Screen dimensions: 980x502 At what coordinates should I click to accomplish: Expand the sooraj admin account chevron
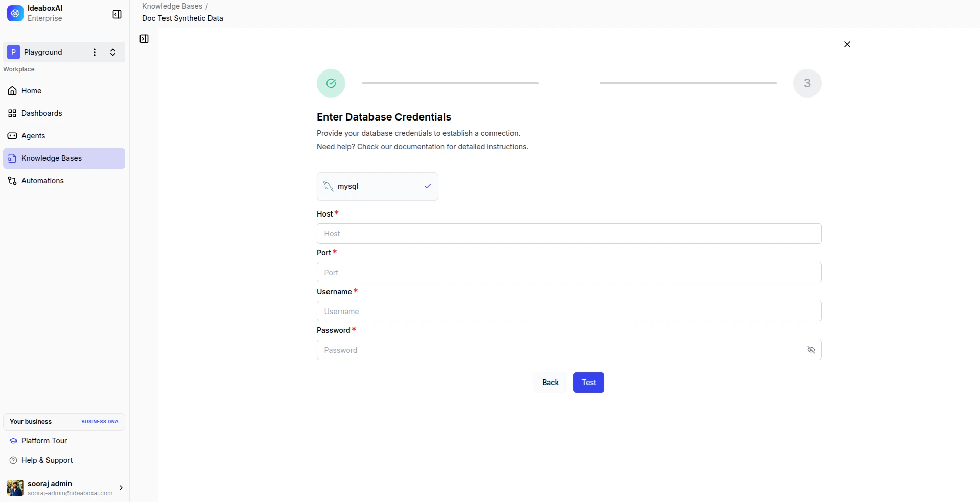pyautogui.click(x=121, y=488)
